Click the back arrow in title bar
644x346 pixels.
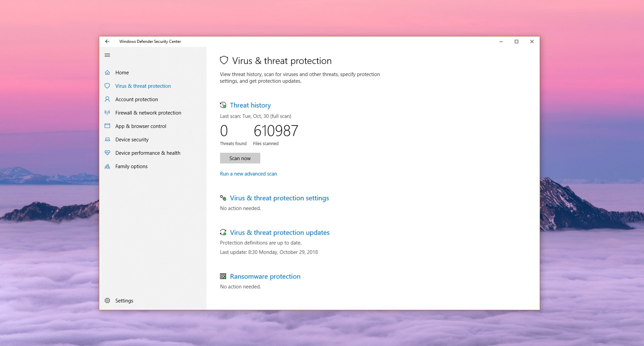click(107, 42)
